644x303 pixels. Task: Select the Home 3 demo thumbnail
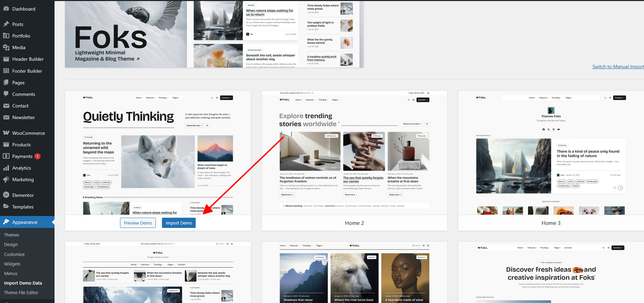coord(551,153)
